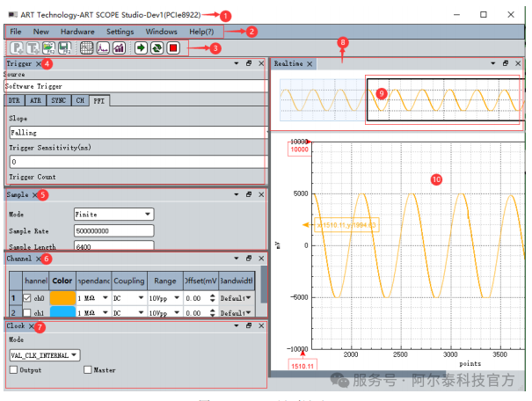Uncheck the ch0 channel checkbox

point(26,298)
